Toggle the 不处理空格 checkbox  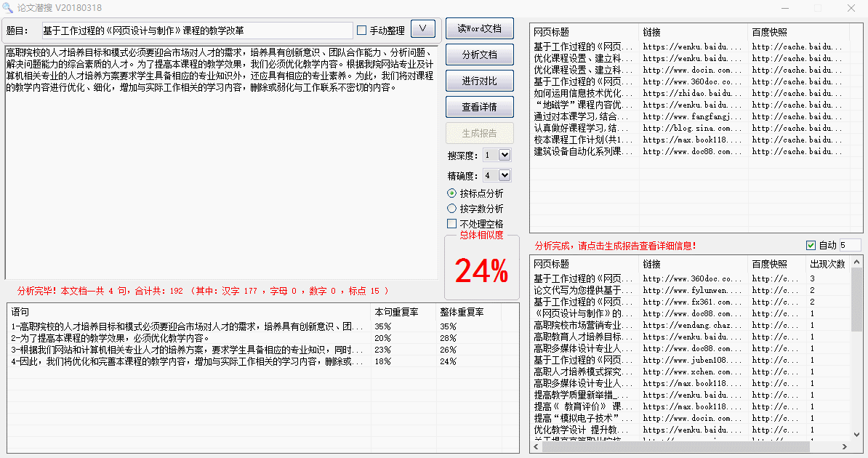point(451,224)
